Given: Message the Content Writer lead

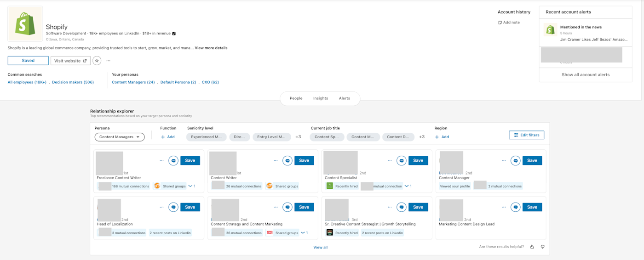Looking at the screenshot, I should (287, 160).
